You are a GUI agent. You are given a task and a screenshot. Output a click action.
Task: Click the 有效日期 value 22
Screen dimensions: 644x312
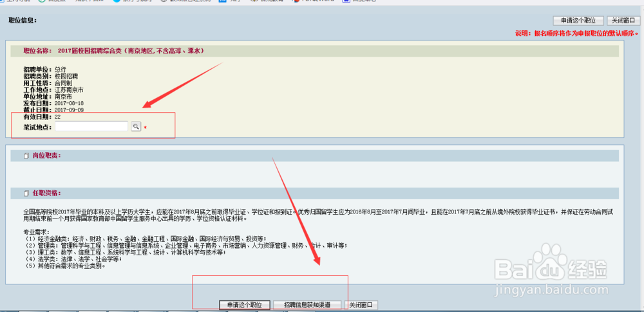coord(57,117)
